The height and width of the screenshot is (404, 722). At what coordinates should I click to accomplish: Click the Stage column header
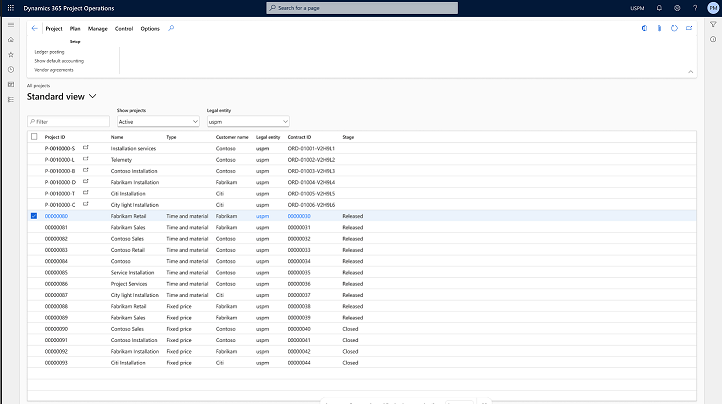[348, 137]
